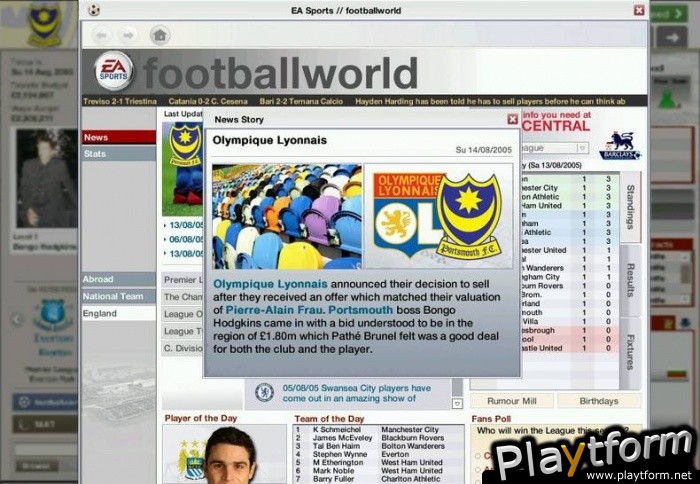Image resolution: width=700 pixels, height=484 pixels.
Task: Switch to the Standings tab
Action: click(x=630, y=208)
